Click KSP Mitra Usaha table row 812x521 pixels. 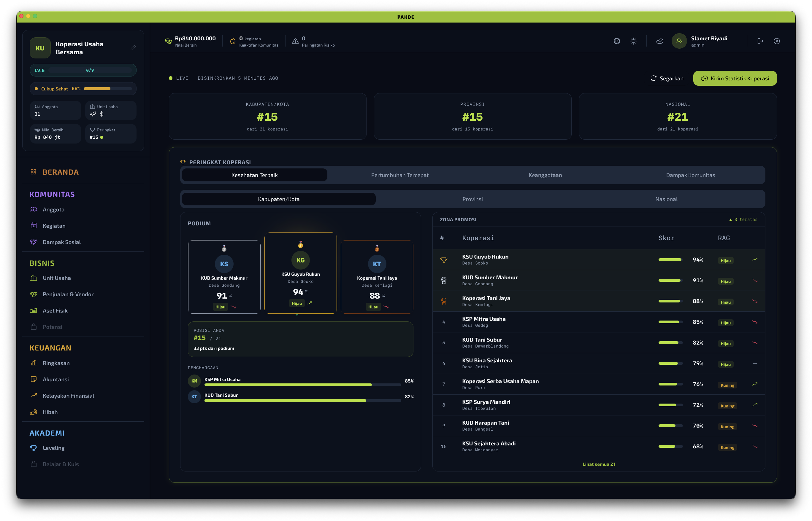(598, 322)
